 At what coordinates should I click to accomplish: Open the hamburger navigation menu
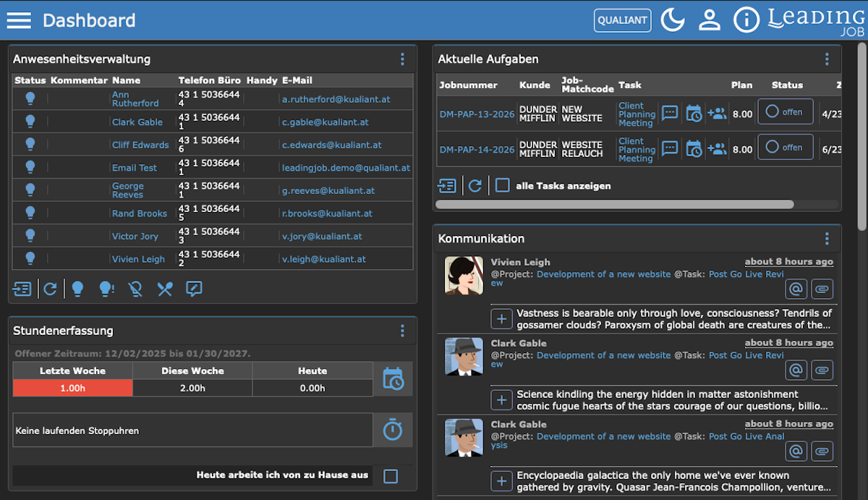click(x=19, y=20)
